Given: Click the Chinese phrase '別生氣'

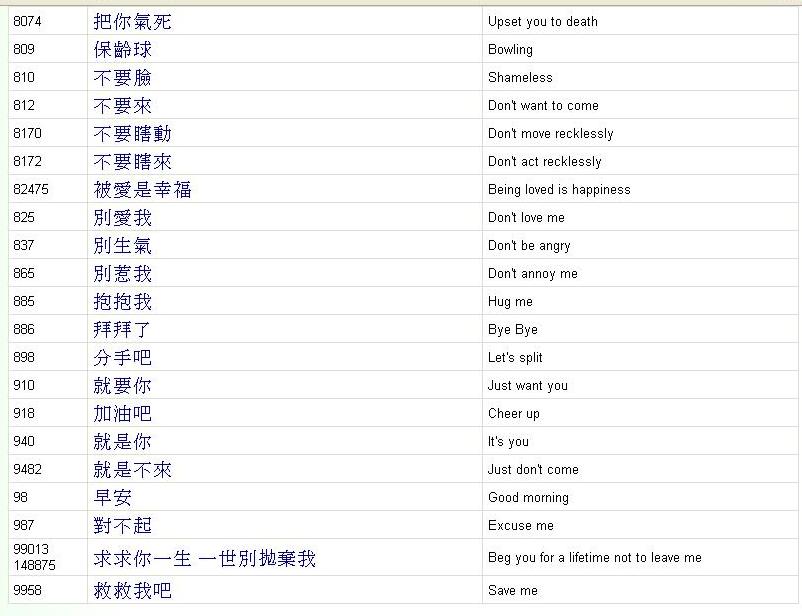Looking at the screenshot, I should pos(123,246).
